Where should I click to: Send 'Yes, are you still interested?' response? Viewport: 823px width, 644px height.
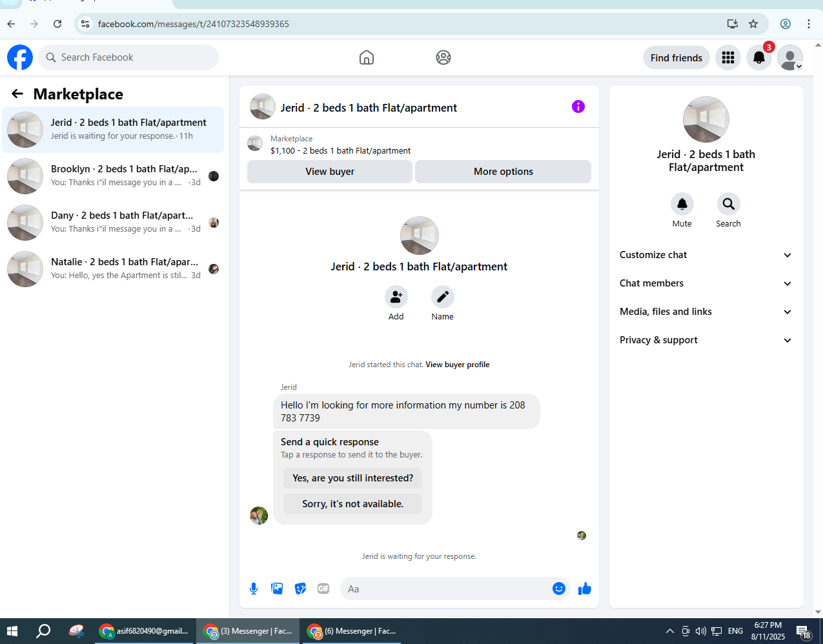pyautogui.click(x=353, y=478)
